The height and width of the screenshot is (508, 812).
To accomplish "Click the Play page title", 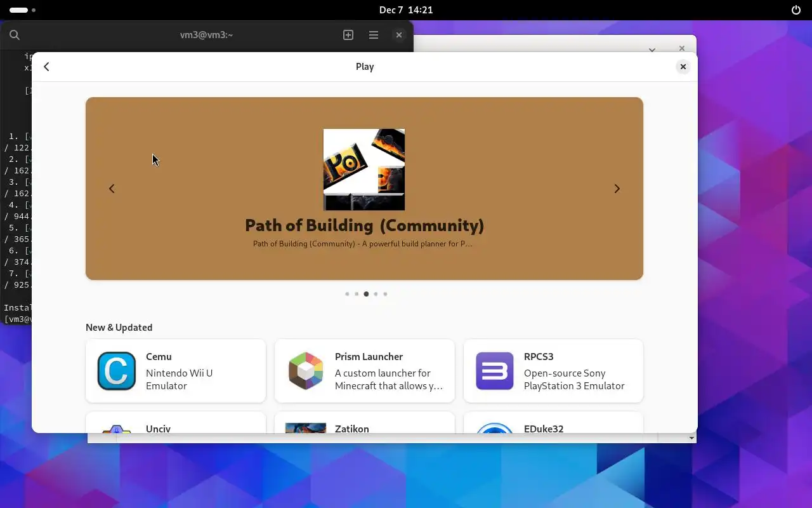I will pyautogui.click(x=365, y=67).
